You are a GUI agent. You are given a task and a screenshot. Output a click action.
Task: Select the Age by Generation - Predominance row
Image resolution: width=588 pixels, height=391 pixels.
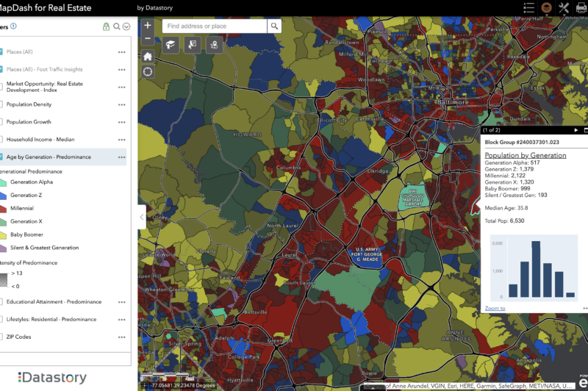pyautogui.click(x=63, y=157)
